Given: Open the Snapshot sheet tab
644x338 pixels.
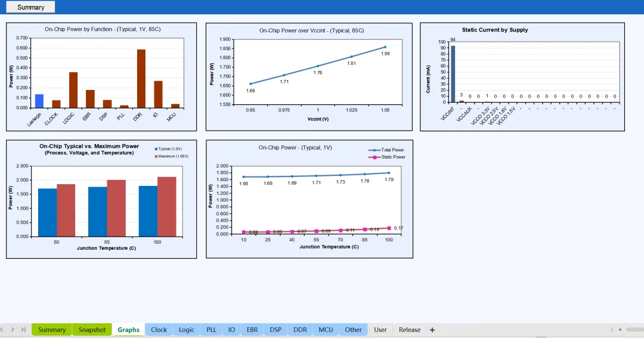Looking at the screenshot, I should point(92,330).
